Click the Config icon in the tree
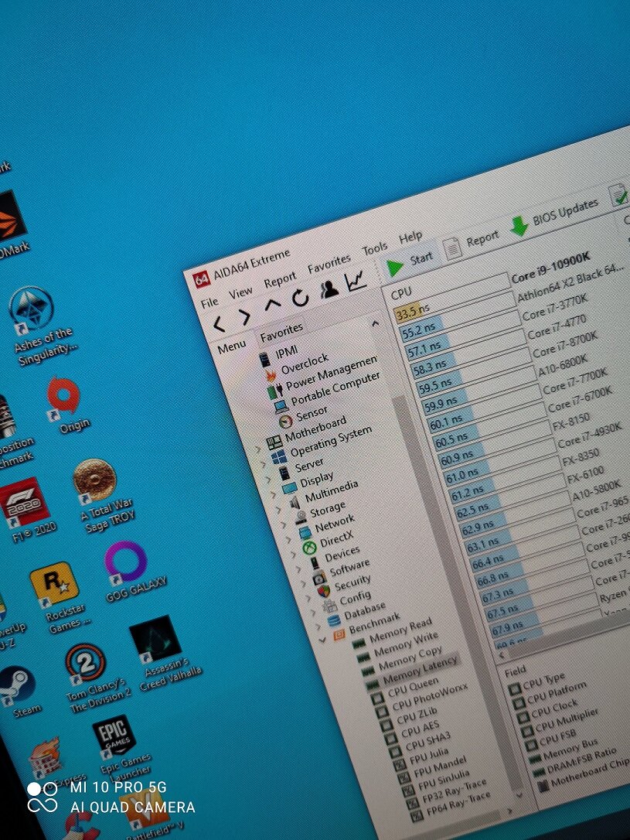 [x=329, y=606]
